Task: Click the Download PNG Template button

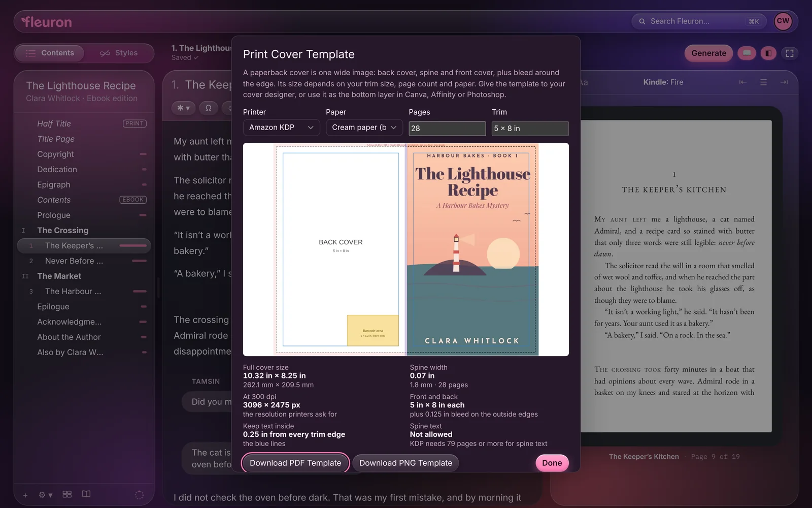Action: [x=405, y=463]
